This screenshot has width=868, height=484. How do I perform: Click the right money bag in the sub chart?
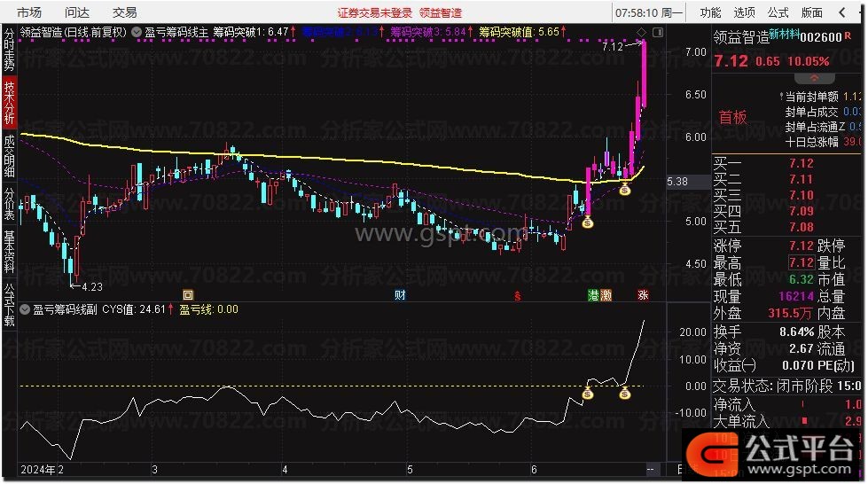(625, 394)
